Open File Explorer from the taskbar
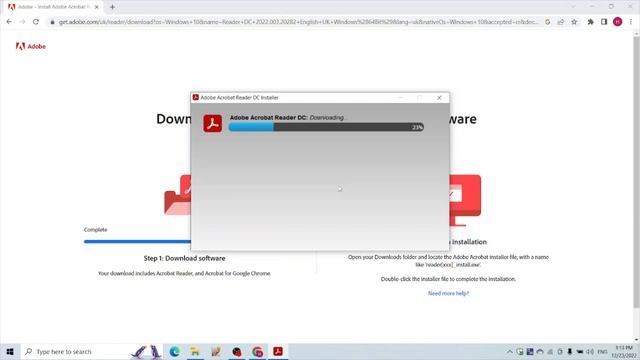This screenshot has width=640, height=360. click(195, 351)
